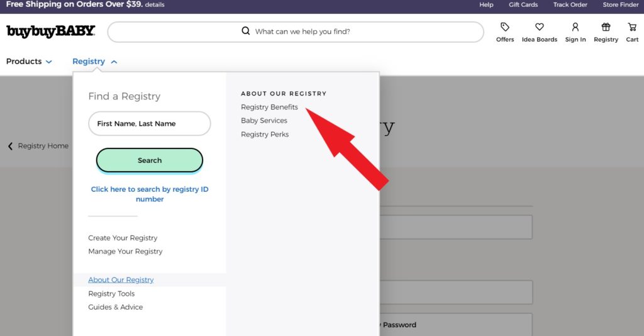This screenshot has width=644, height=336.
Task: Expand the Products dropdown menu
Action: point(29,62)
